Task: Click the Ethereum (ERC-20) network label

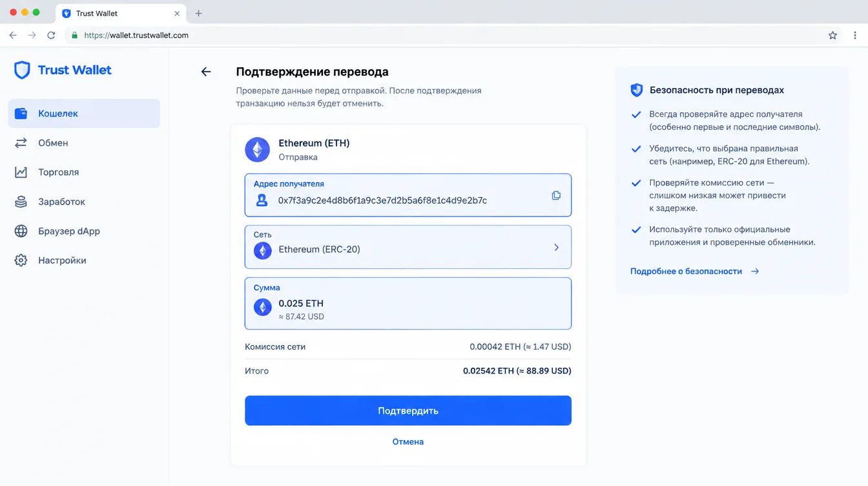Action: [319, 249]
